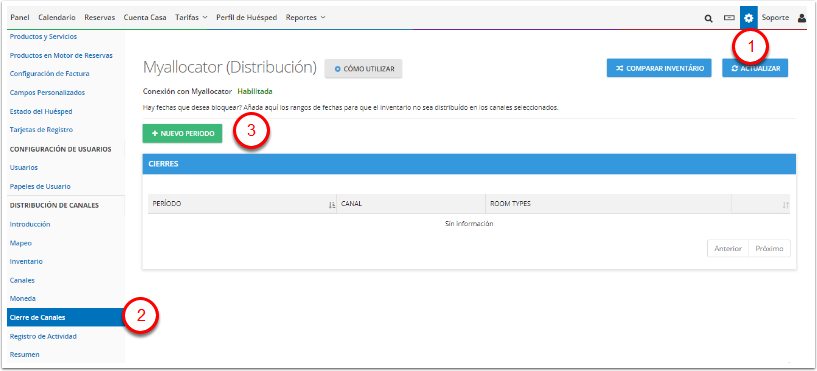The width and height of the screenshot is (817, 371).
Task: Click the Cierres panel header
Action: [469, 164]
